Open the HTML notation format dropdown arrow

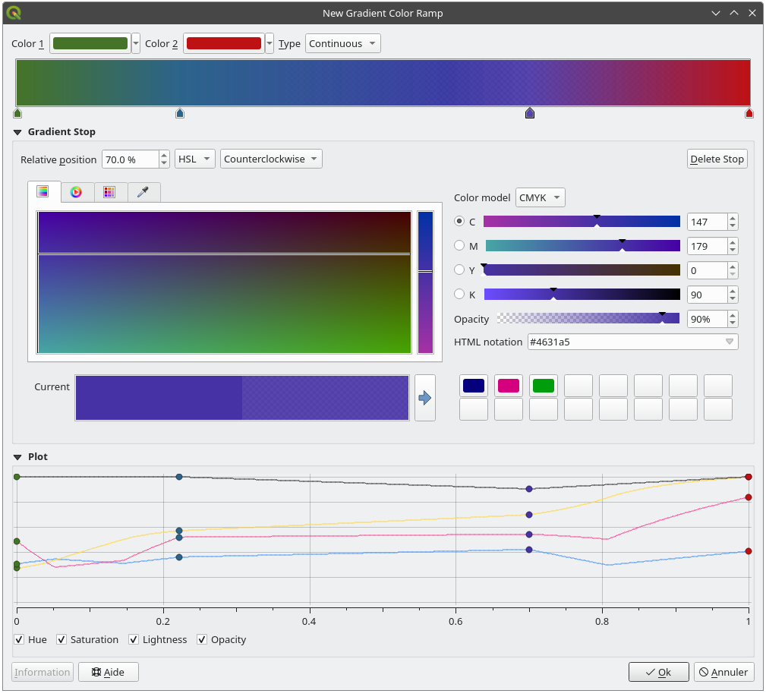point(730,342)
